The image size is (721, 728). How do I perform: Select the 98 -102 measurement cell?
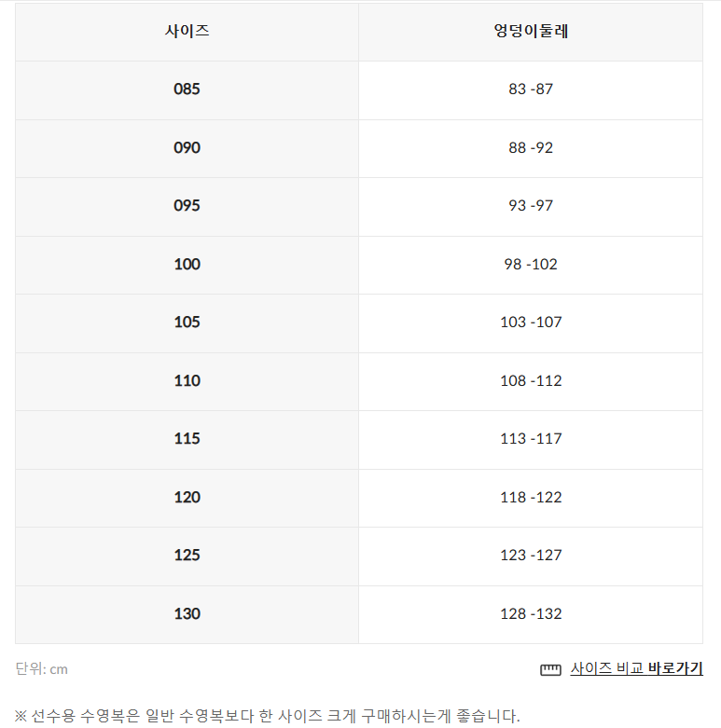click(x=531, y=265)
